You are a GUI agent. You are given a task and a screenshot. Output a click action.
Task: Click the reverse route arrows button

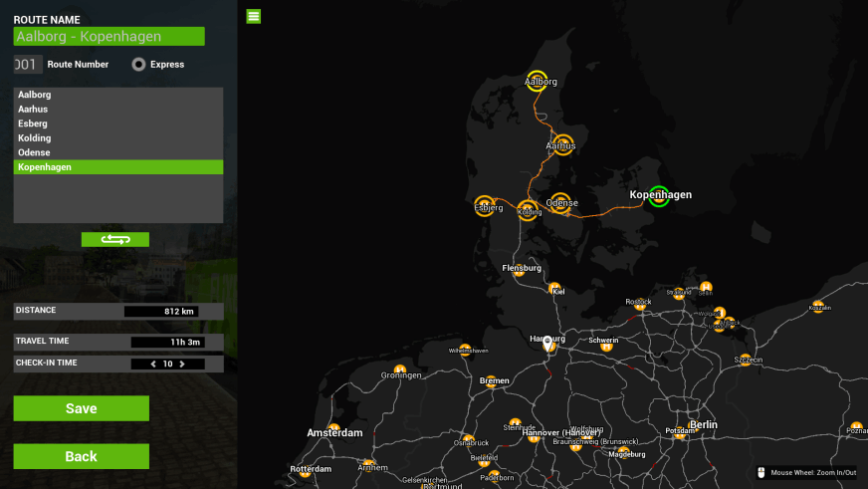click(x=115, y=239)
